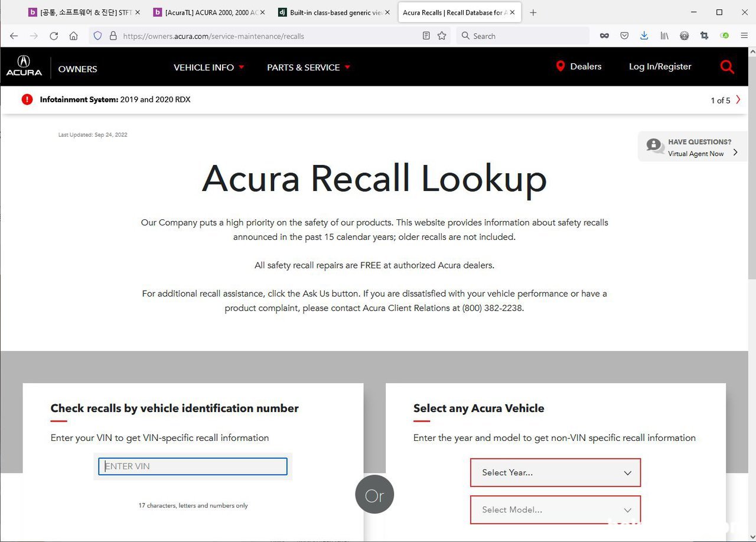Click 'Enter your VIN to get VIN-specific' text
This screenshot has height=542, width=756.
pyautogui.click(x=159, y=438)
